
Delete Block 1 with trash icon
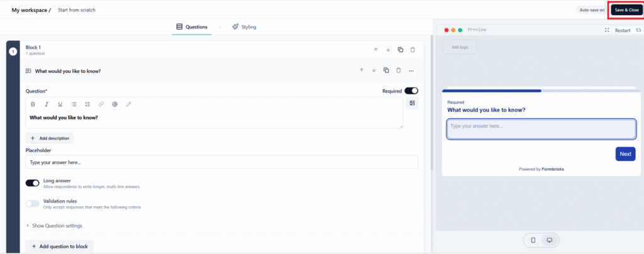(413, 50)
